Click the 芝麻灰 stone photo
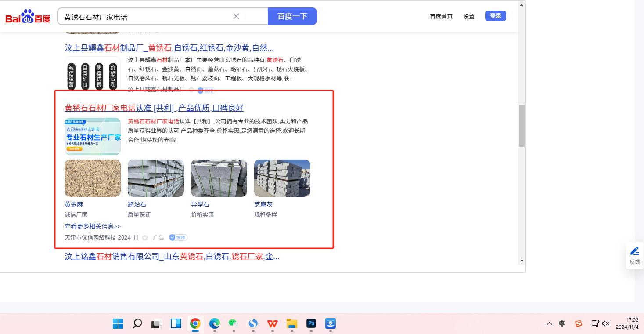This screenshot has height=334, width=644. tap(282, 178)
